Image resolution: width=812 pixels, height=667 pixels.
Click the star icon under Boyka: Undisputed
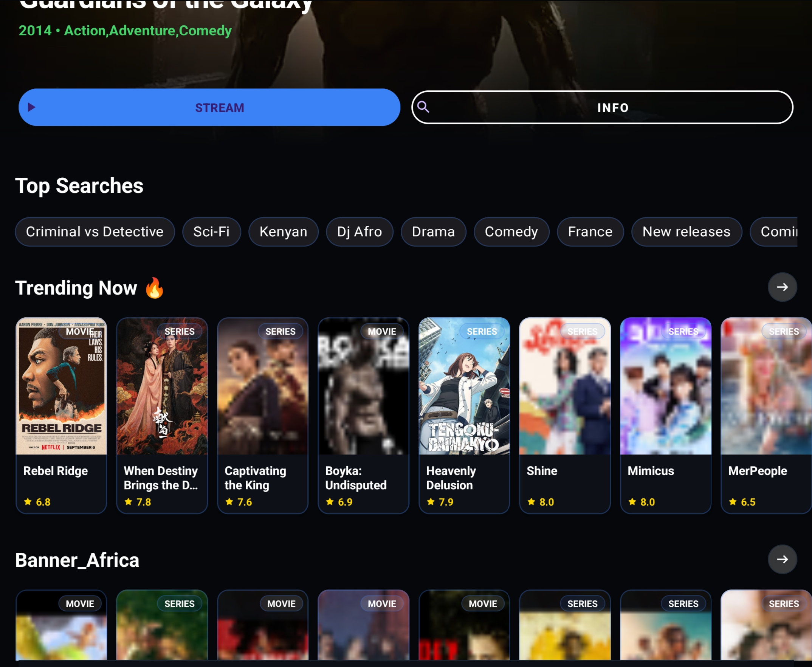(330, 502)
